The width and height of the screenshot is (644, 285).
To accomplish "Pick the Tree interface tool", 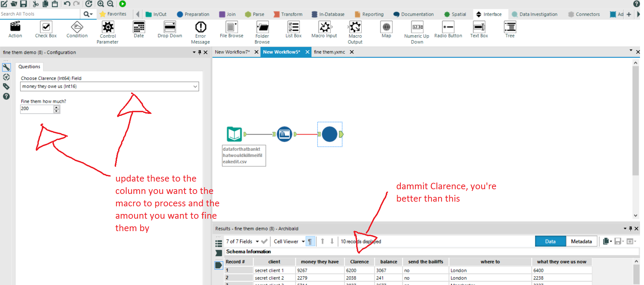I will [510, 30].
